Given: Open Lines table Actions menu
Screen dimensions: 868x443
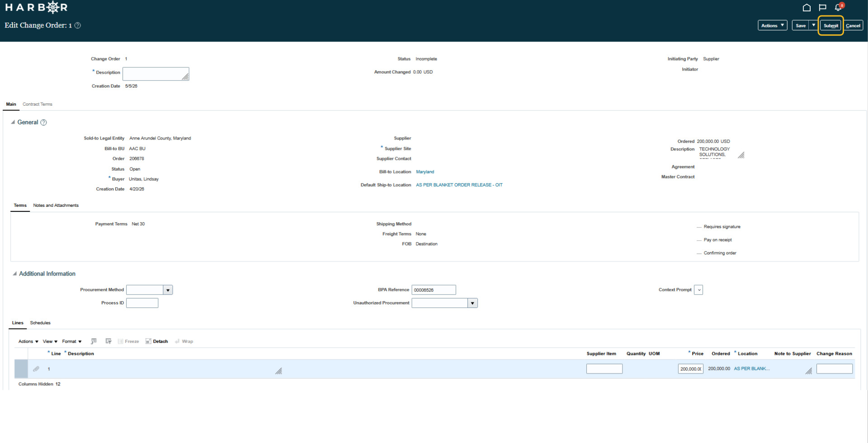Looking at the screenshot, I should [x=28, y=341].
